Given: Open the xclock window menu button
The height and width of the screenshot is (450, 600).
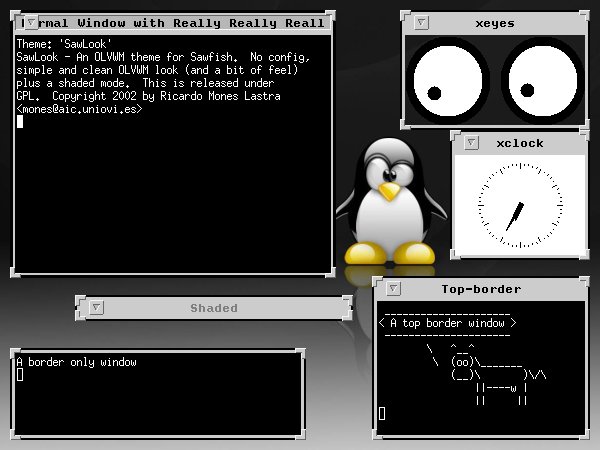Looking at the screenshot, I should (471, 143).
